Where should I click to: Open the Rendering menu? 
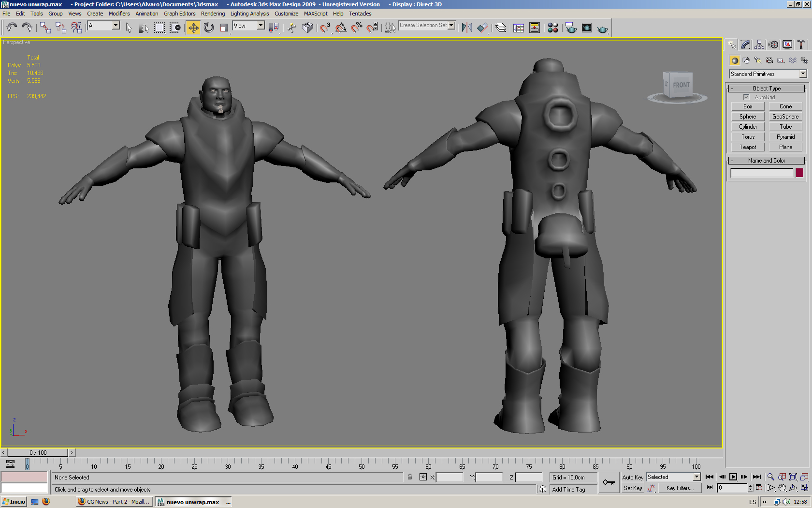(x=213, y=14)
